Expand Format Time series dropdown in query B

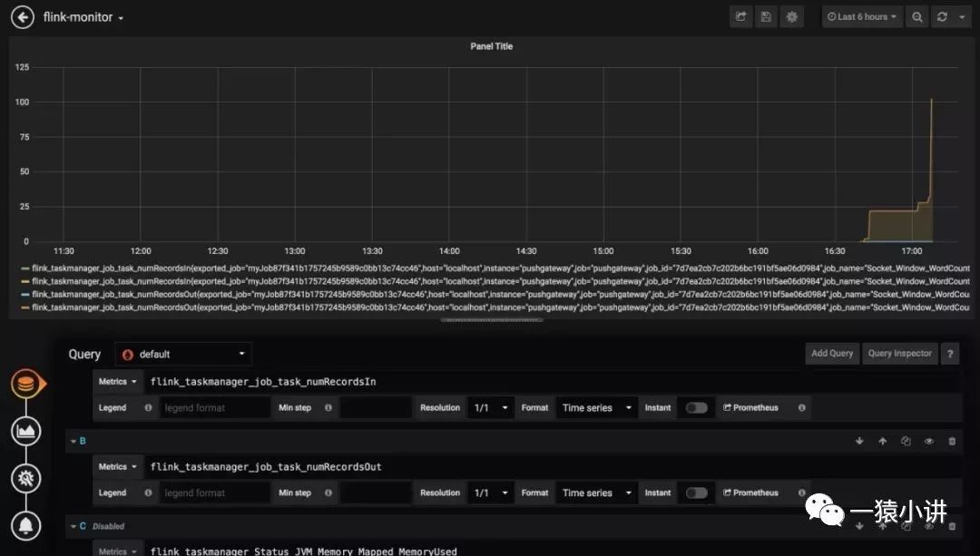pos(597,493)
